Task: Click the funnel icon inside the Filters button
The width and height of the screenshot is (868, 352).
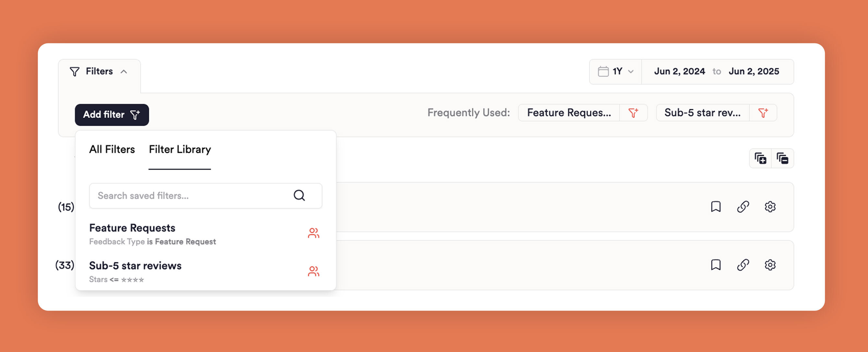Action: click(75, 71)
